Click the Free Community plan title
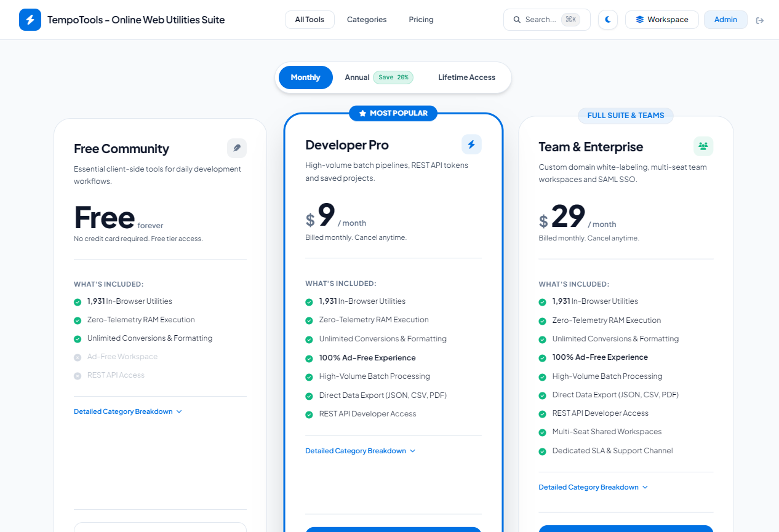The height and width of the screenshot is (532, 779). pyautogui.click(x=121, y=149)
